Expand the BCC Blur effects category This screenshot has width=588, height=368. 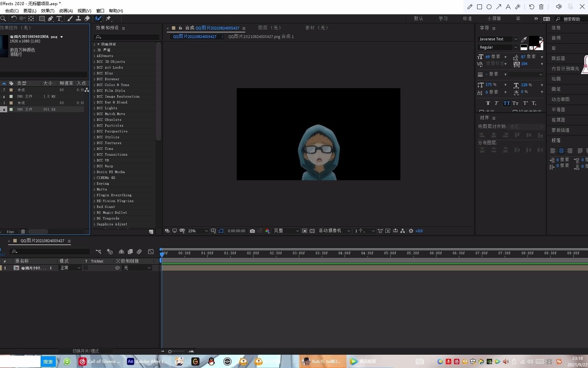coord(94,73)
